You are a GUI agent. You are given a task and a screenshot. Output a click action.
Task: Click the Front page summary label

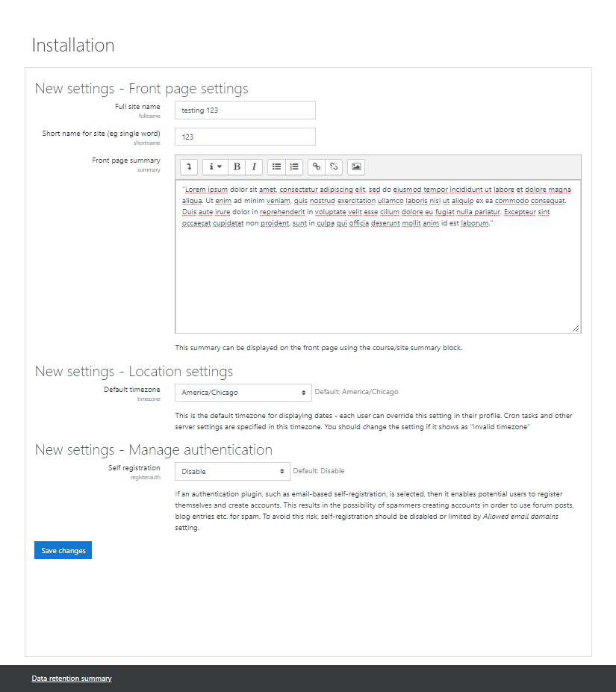pyautogui.click(x=126, y=160)
